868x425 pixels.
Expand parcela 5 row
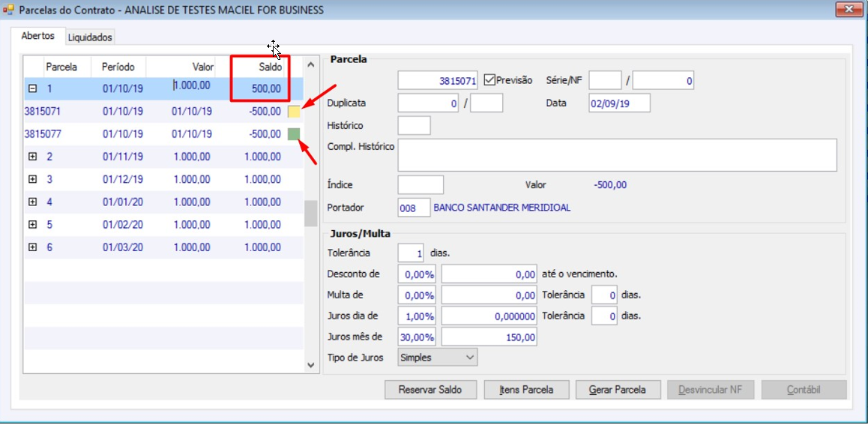coord(33,225)
